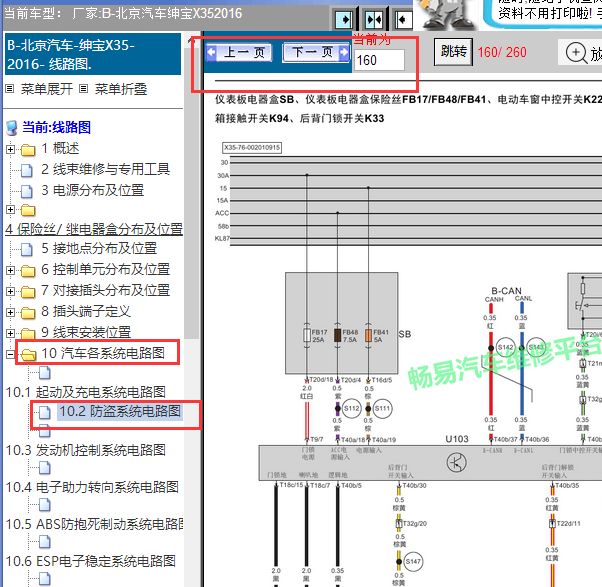The width and height of the screenshot is (602, 587).
Task: Click the document icon for 5 接地点分布及位置
Action: point(26,249)
